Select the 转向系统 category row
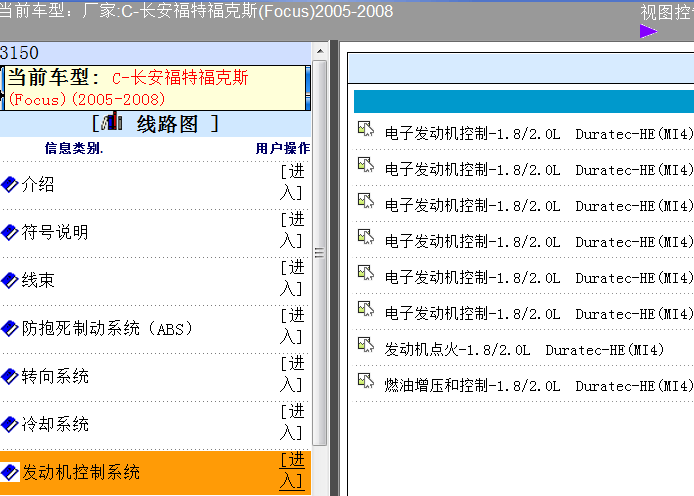This screenshot has width=694, height=496. tap(155, 377)
